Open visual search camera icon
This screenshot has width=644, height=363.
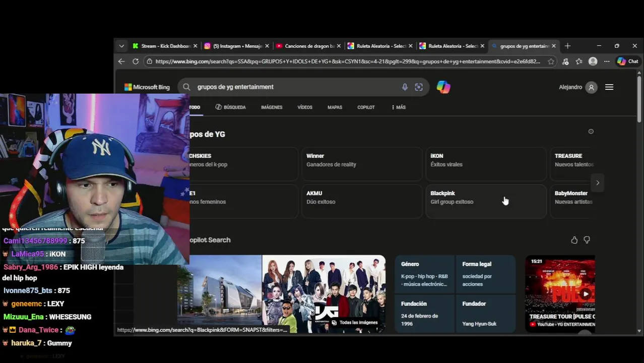point(419,87)
